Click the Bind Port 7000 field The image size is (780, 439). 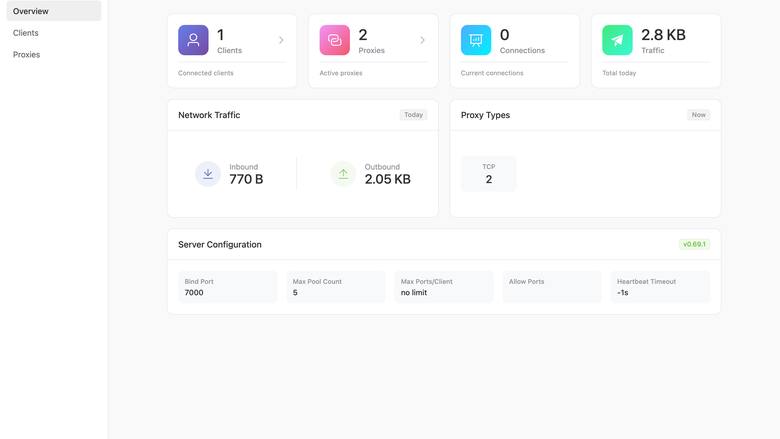point(228,287)
